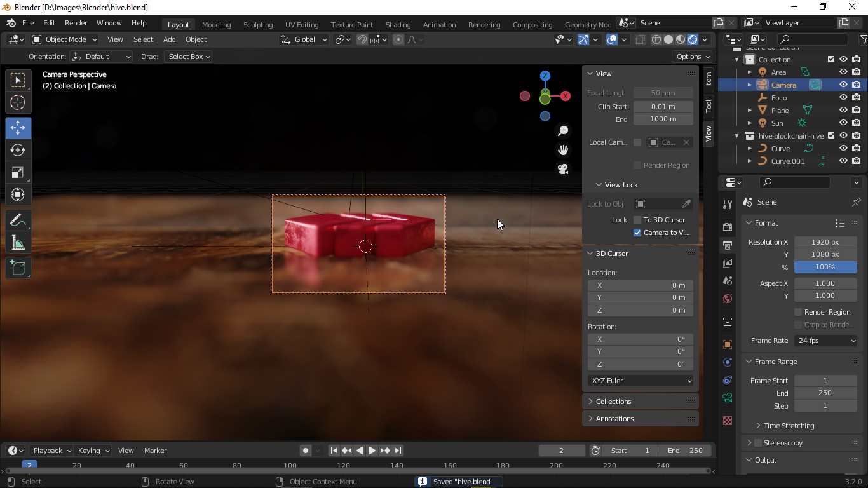
Task: Click the pan view hand icon
Action: pyautogui.click(x=563, y=150)
